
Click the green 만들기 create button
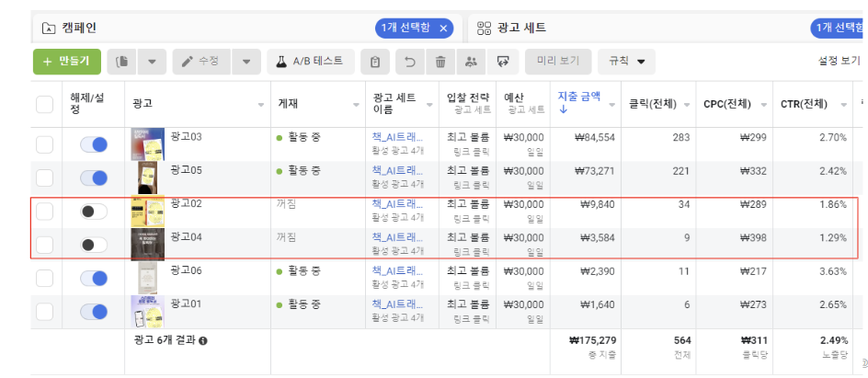(x=67, y=62)
